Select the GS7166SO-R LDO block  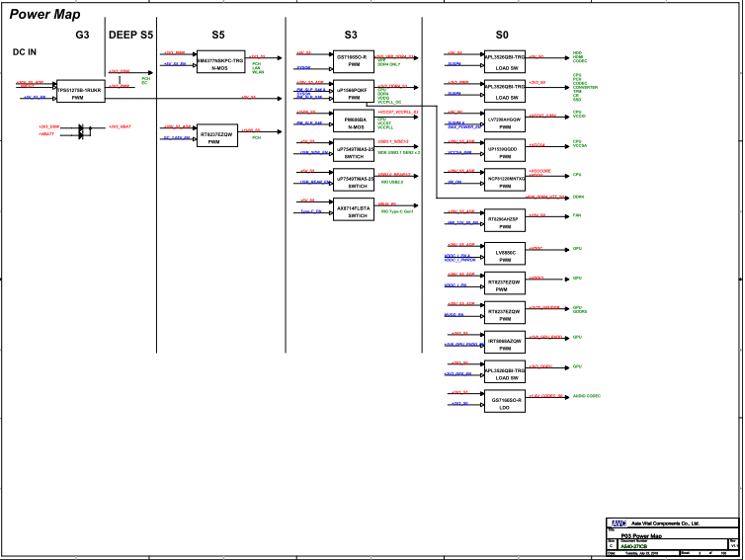(x=505, y=403)
